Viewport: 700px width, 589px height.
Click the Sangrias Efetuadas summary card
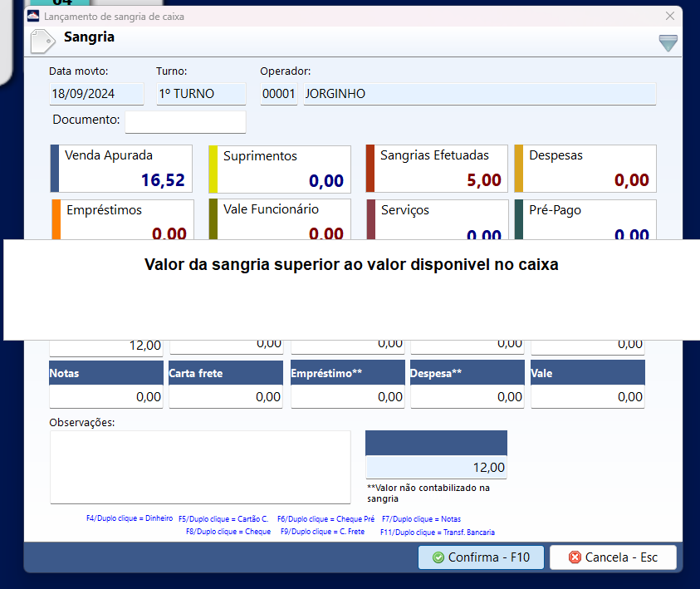437,169
